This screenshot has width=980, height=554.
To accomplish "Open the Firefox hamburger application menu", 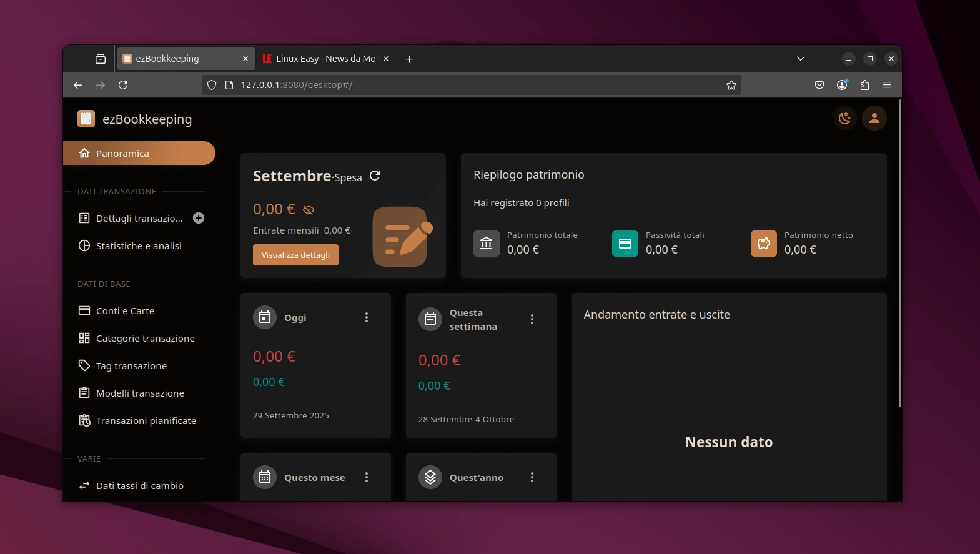I will pyautogui.click(x=887, y=85).
